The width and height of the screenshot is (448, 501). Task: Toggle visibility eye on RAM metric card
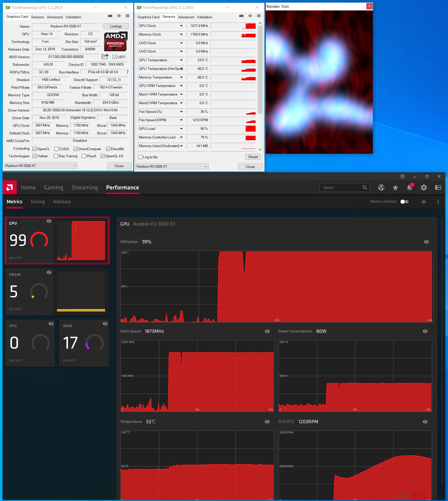click(105, 324)
